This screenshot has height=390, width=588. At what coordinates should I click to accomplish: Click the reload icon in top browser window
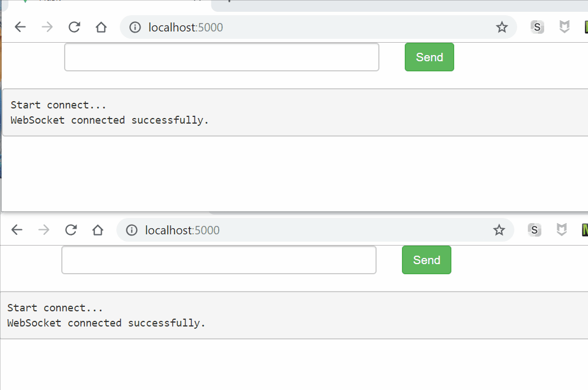(74, 26)
